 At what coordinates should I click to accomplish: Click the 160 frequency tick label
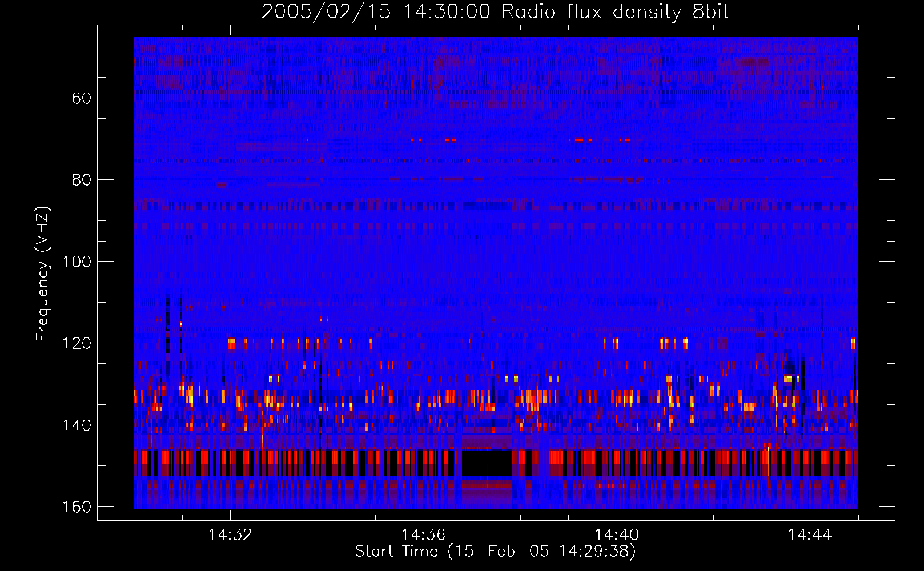pyautogui.click(x=77, y=507)
